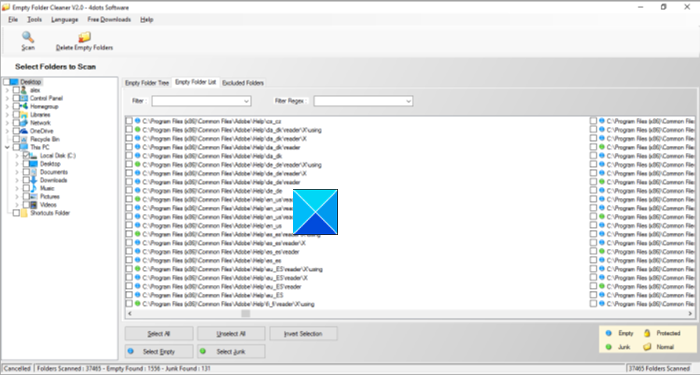Click the Protected lock folder legend icon
Viewport: 700px width, 375px height.
click(x=647, y=333)
